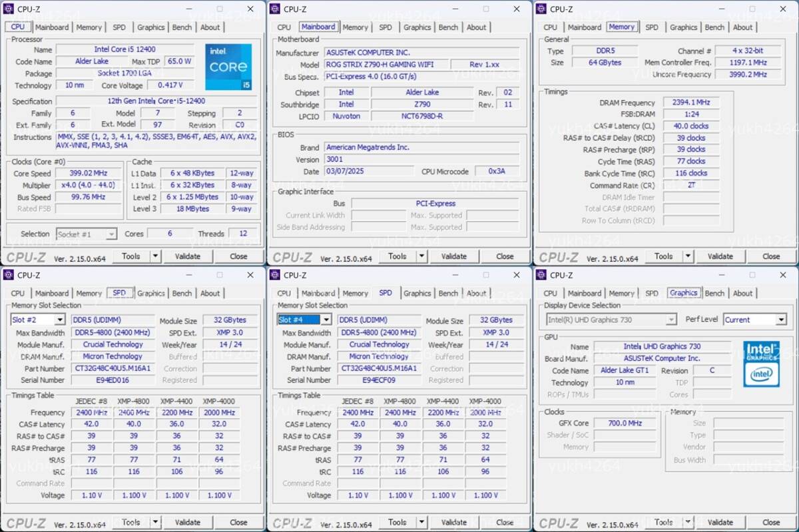Click the Command Rate 2T value
The height and width of the screenshot is (532, 799).
[691, 186]
